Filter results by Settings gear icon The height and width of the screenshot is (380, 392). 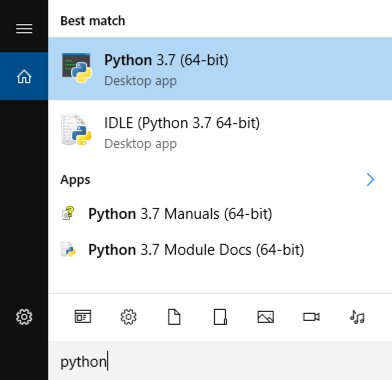point(128,317)
